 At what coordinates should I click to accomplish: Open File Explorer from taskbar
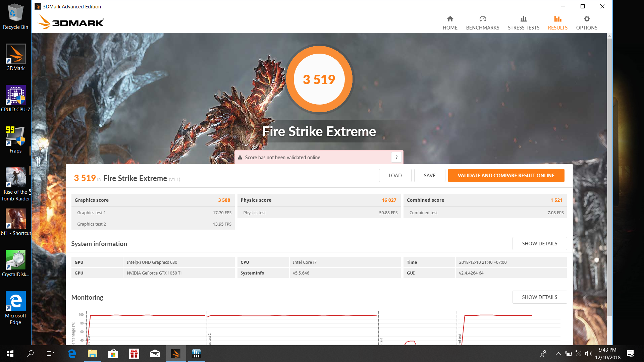tap(93, 354)
